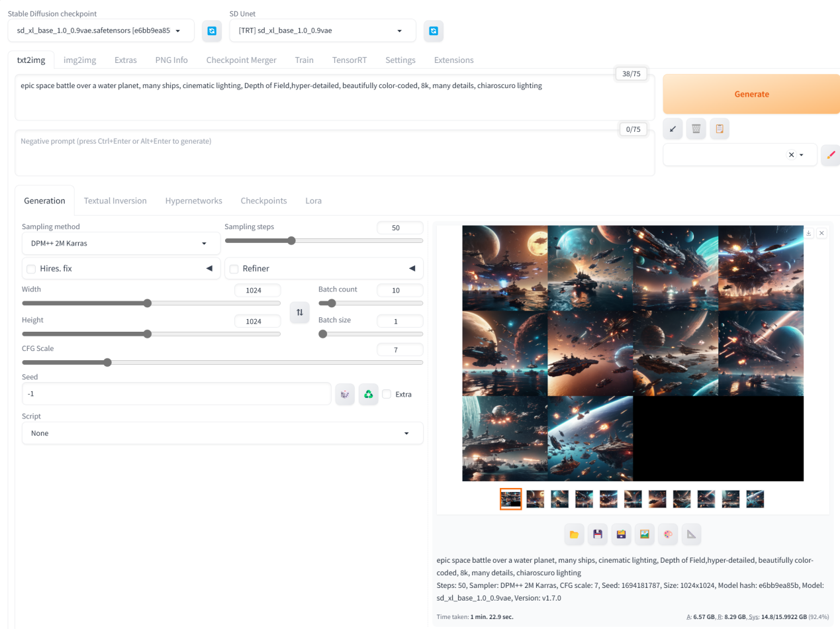
Task: Enable the Refiner checkbox
Action: pos(234,269)
